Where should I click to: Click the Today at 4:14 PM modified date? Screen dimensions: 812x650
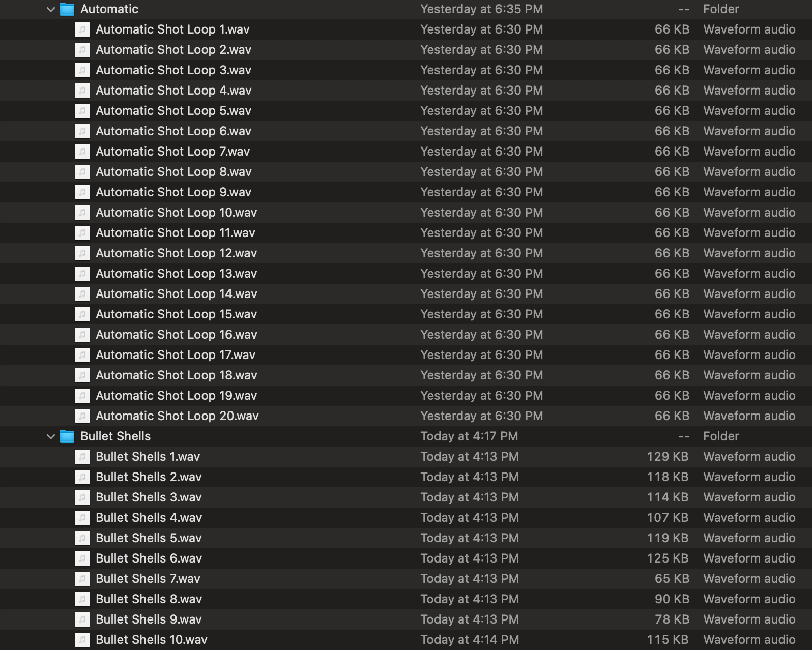tap(469, 640)
